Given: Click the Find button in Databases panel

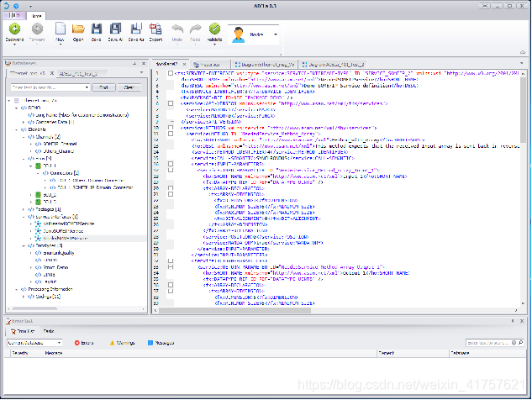Looking at the screenshot, I should coord(103,87).
